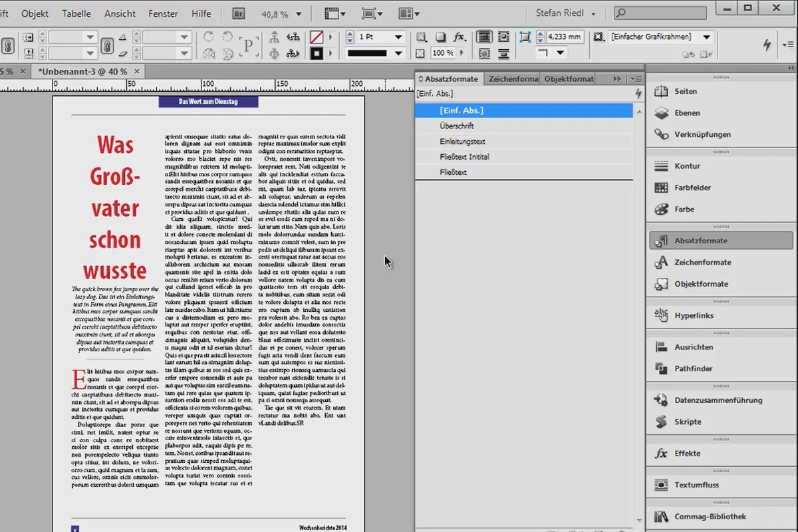Collapse the Absatzformate panel group via double arrows

617,78
